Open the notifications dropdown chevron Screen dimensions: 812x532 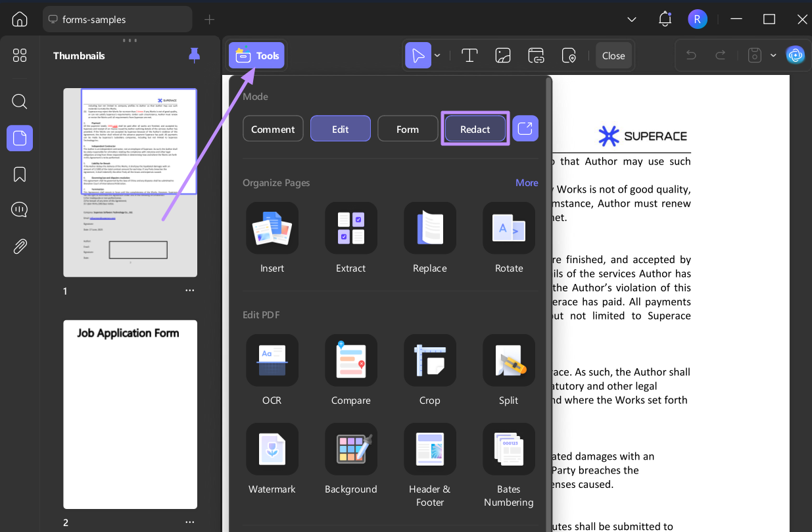click(631, 19)
